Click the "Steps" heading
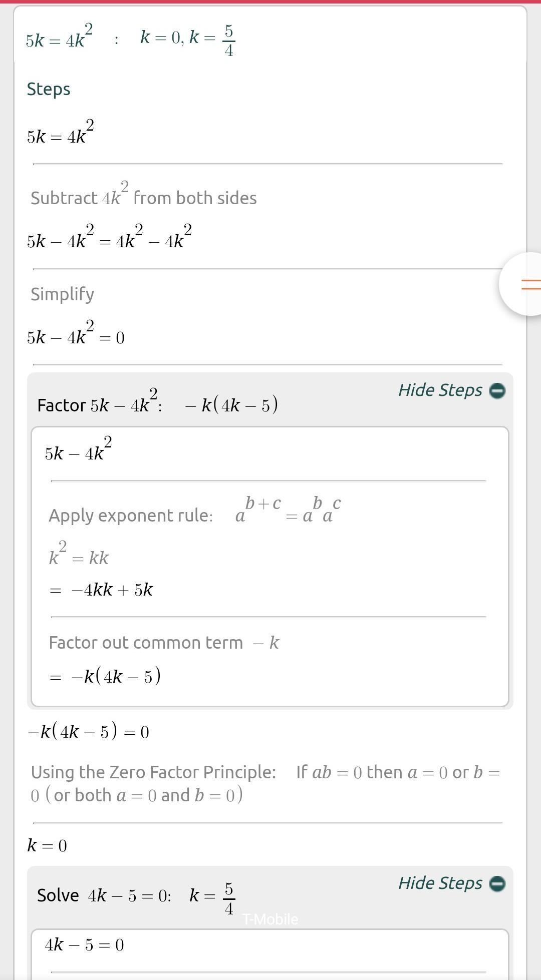The height and width of the screenshot is (980, 541). [49, 89]
